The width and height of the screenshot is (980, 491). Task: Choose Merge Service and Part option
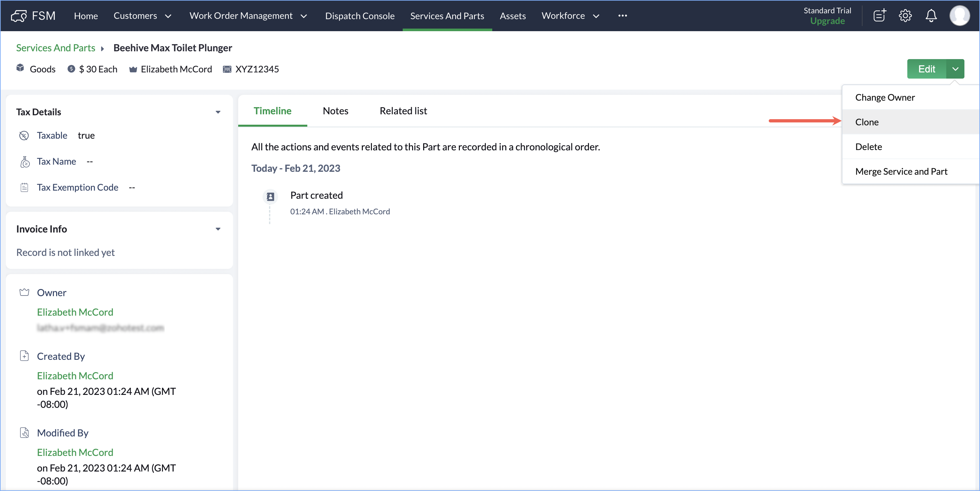(x=901, y=171)
